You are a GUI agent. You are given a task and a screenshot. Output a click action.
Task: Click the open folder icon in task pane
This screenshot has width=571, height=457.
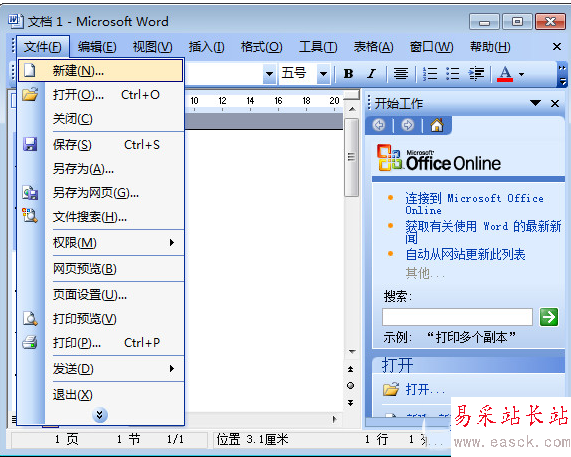[391, 390]
